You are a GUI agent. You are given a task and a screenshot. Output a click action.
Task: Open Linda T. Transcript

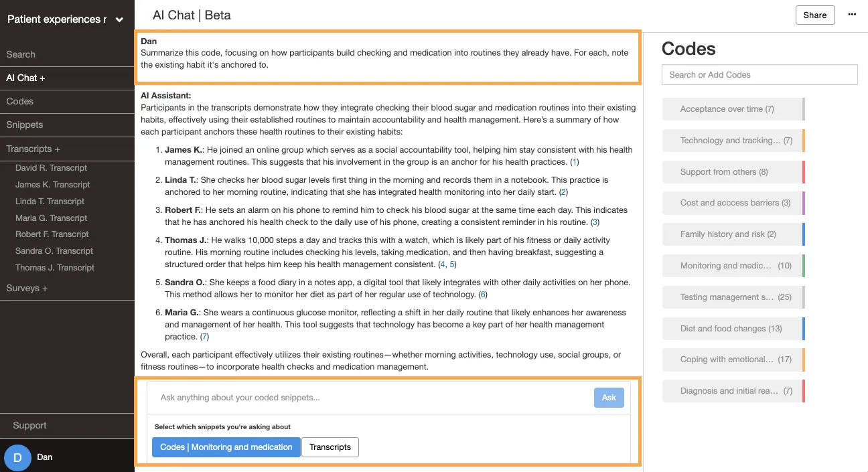tap(50, 201)
